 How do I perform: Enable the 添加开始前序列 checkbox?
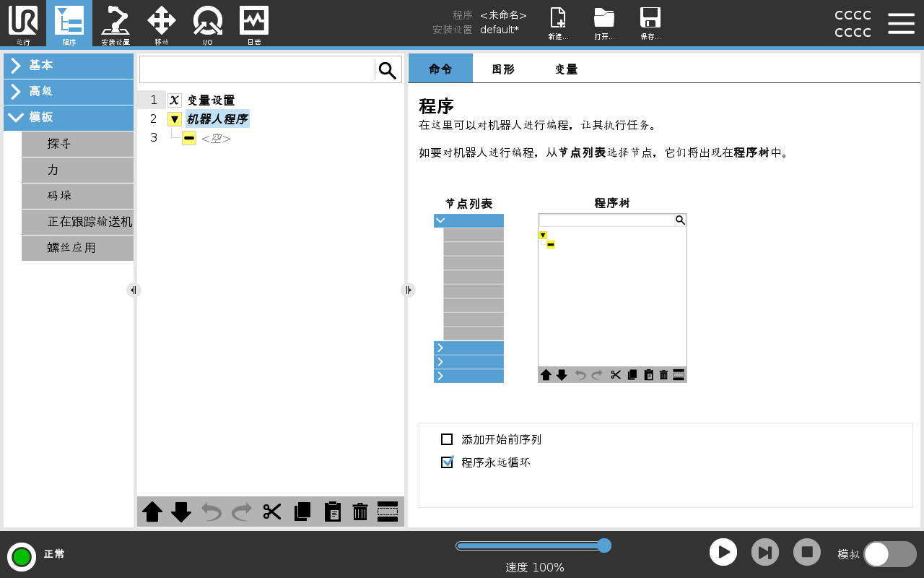tap(447, 439)
